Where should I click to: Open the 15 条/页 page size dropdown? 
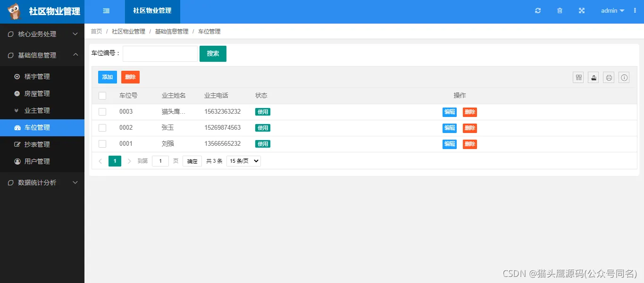coord(243,161)
